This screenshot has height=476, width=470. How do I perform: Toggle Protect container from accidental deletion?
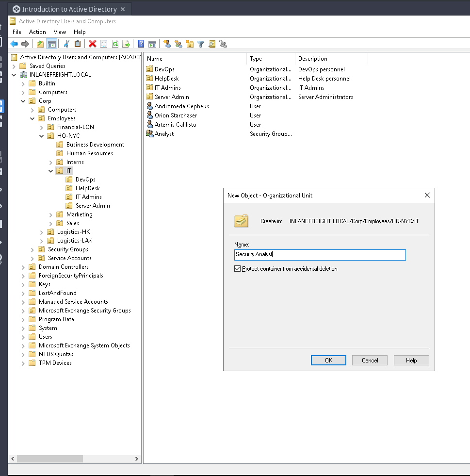pos(237,269)
